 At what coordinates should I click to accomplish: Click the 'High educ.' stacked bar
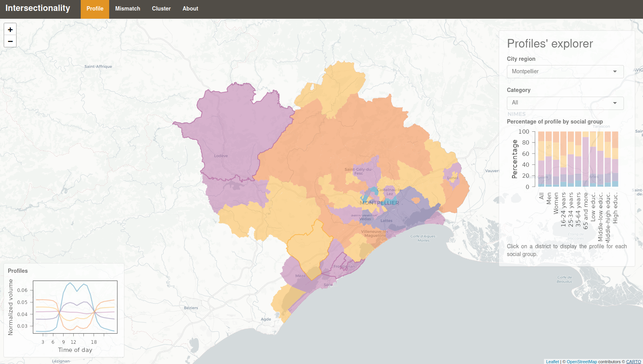(615, 159)
